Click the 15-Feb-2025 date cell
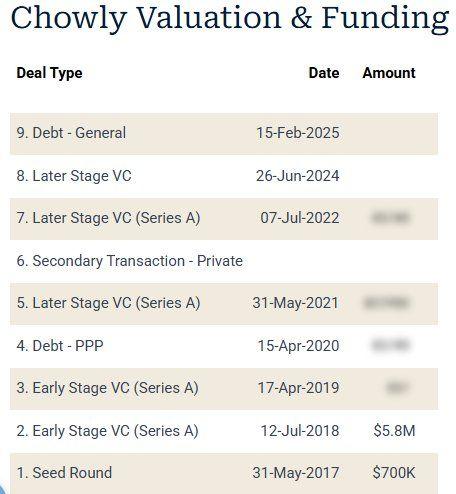 [298, 133]
